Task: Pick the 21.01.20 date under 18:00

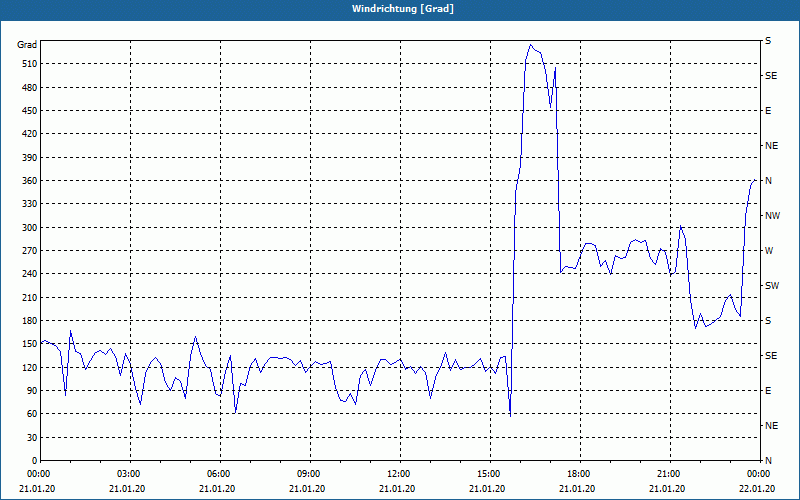Action: [577, 488]
